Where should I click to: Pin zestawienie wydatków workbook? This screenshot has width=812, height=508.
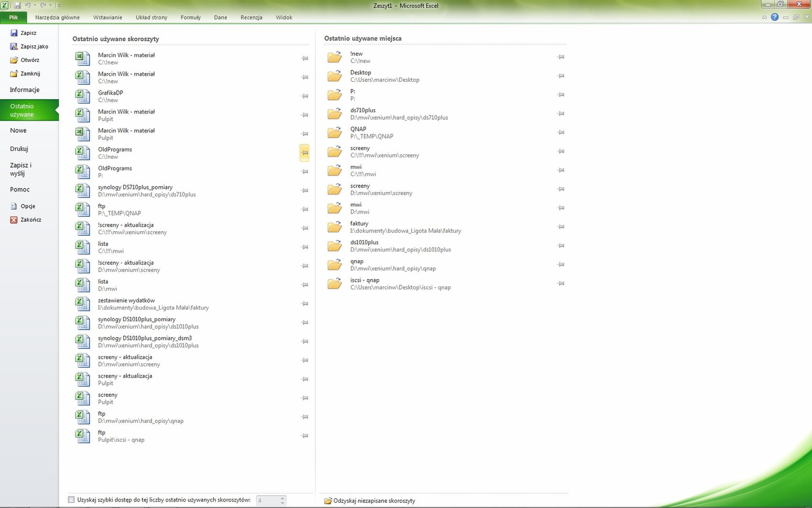304,304
